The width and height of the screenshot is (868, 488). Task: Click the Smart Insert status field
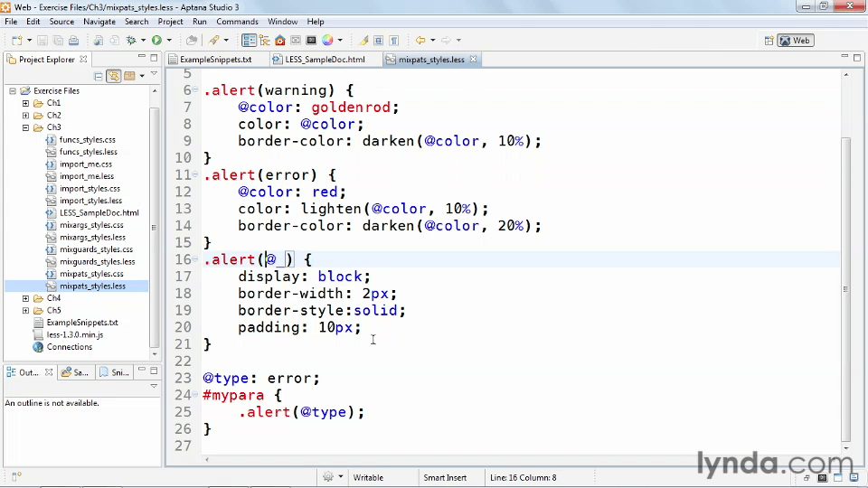pos(445,477)
